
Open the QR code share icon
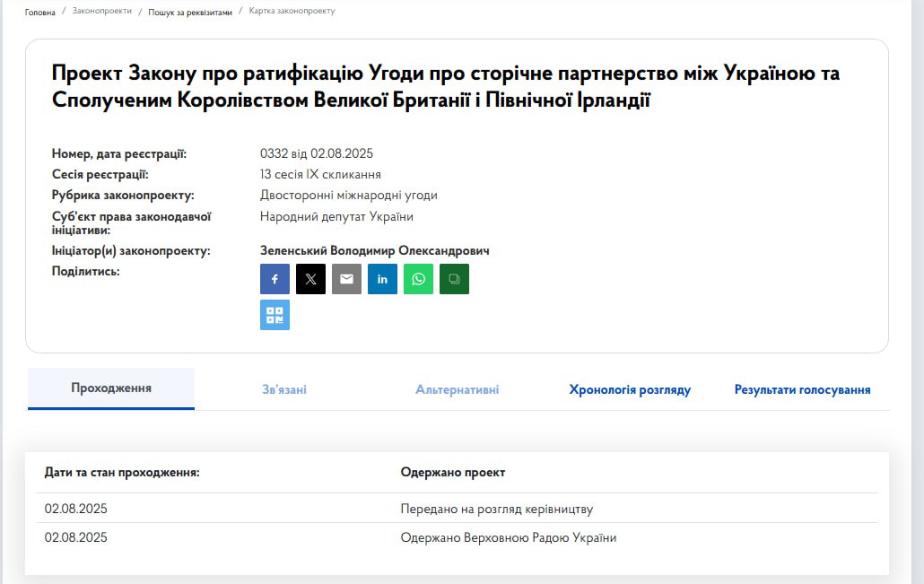point(275,315)
